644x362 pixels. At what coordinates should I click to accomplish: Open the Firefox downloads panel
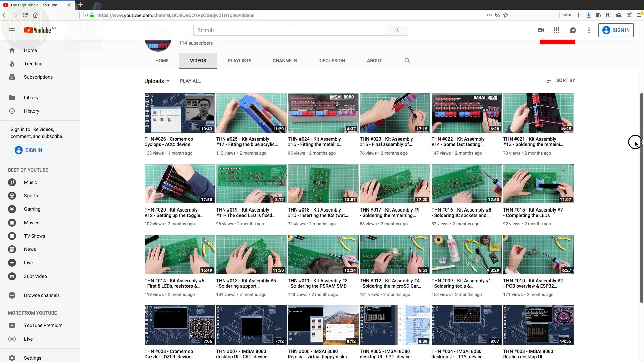tap(589, 15)
